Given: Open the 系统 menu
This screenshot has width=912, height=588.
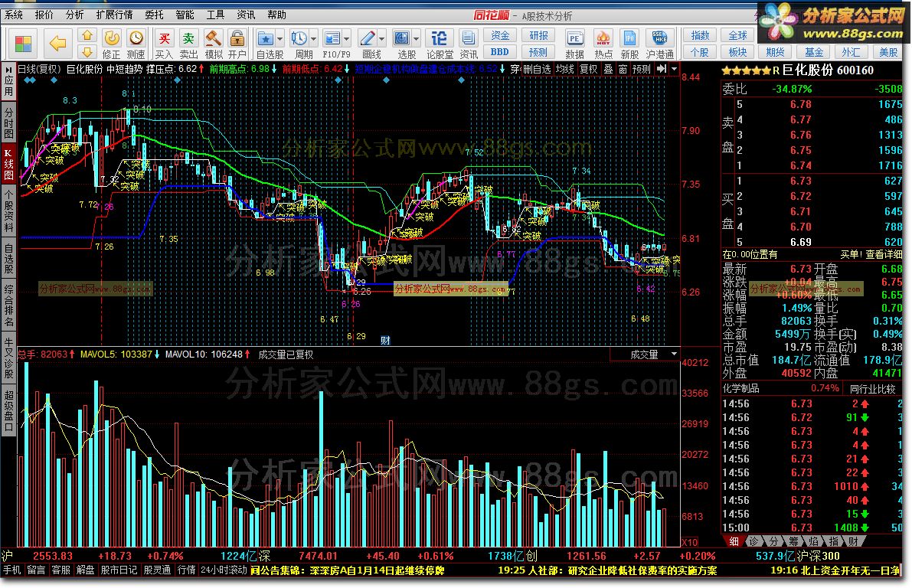Looking at the screenshot, I should point(13,15).
